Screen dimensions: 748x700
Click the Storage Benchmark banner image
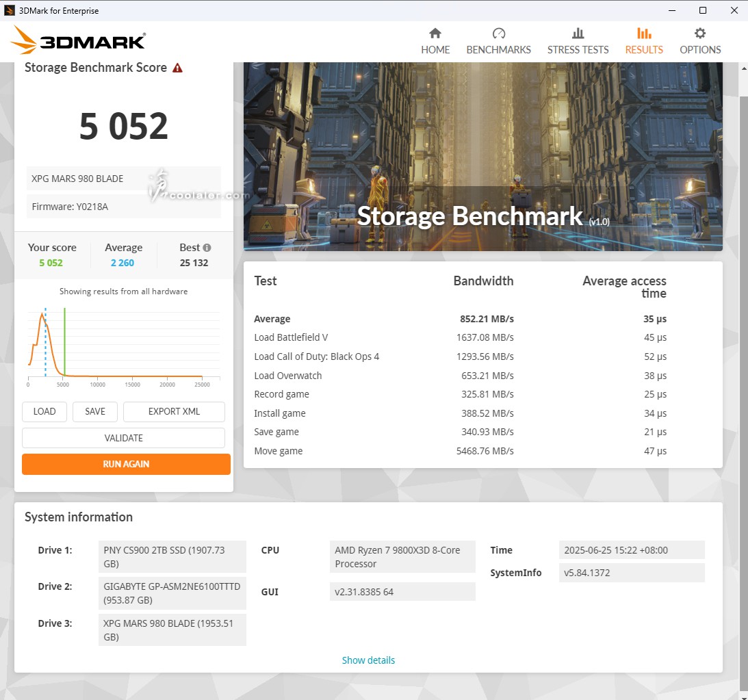coord(482,157)
